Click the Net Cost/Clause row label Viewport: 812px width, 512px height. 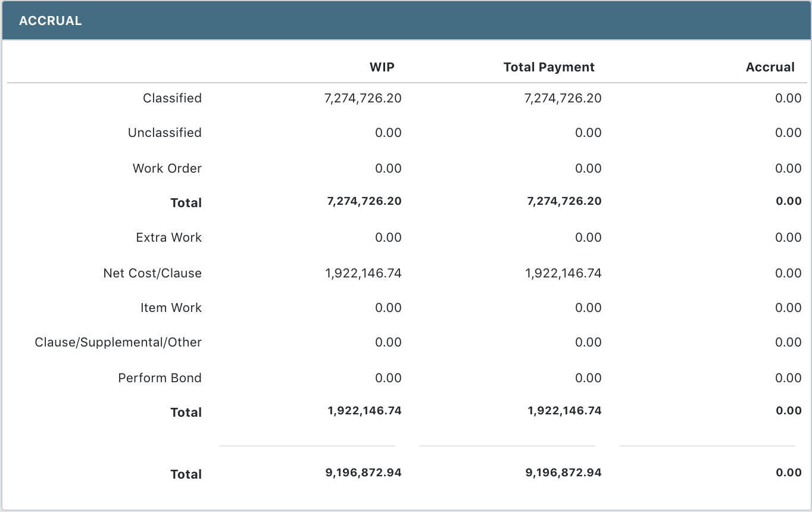pos(152,273)
